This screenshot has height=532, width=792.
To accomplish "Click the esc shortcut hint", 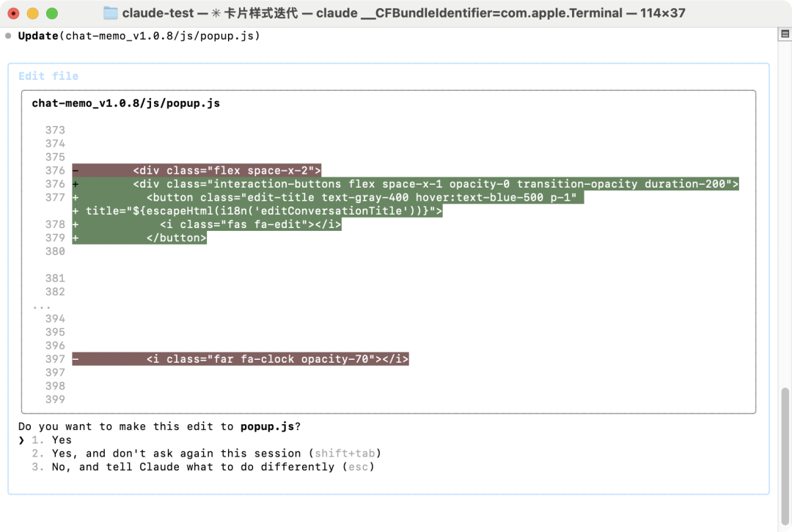I will pos(358,467).
